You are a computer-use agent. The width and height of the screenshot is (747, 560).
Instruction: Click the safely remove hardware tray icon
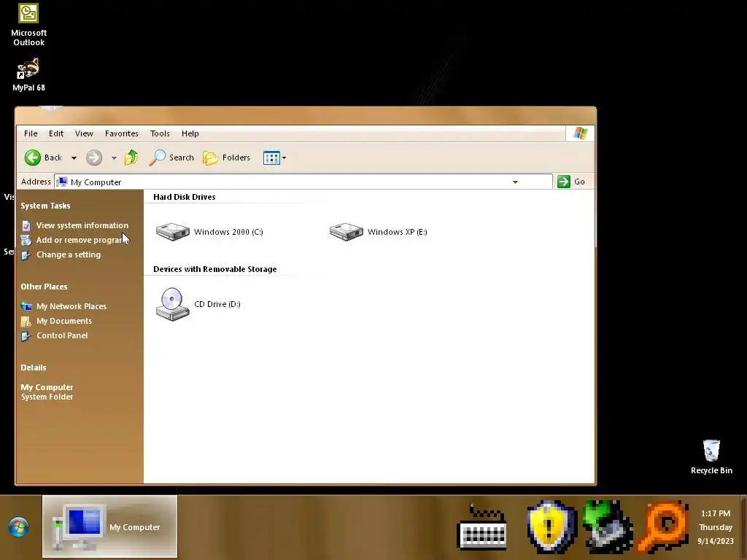coord(608,526)
